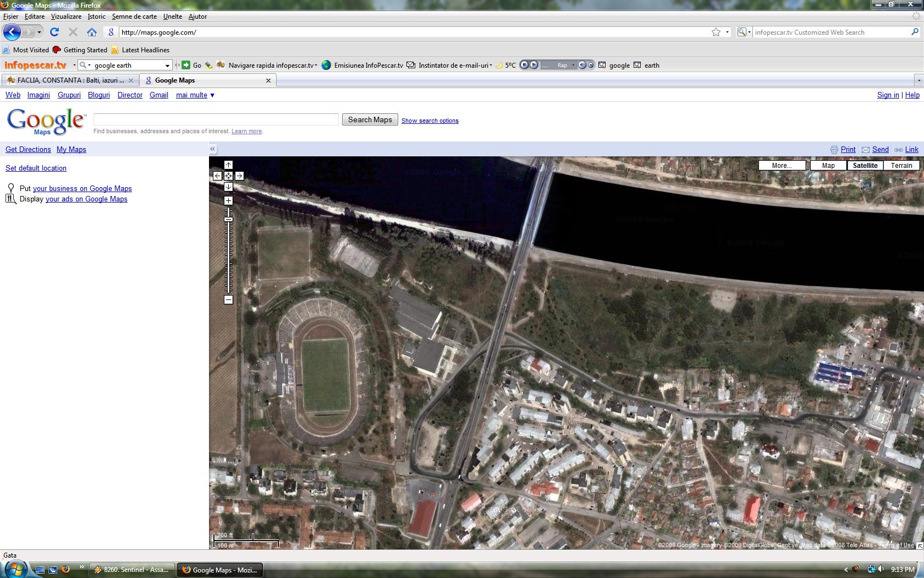Reload the page in Firefox

pyautogui.click(x=54, y=32)
